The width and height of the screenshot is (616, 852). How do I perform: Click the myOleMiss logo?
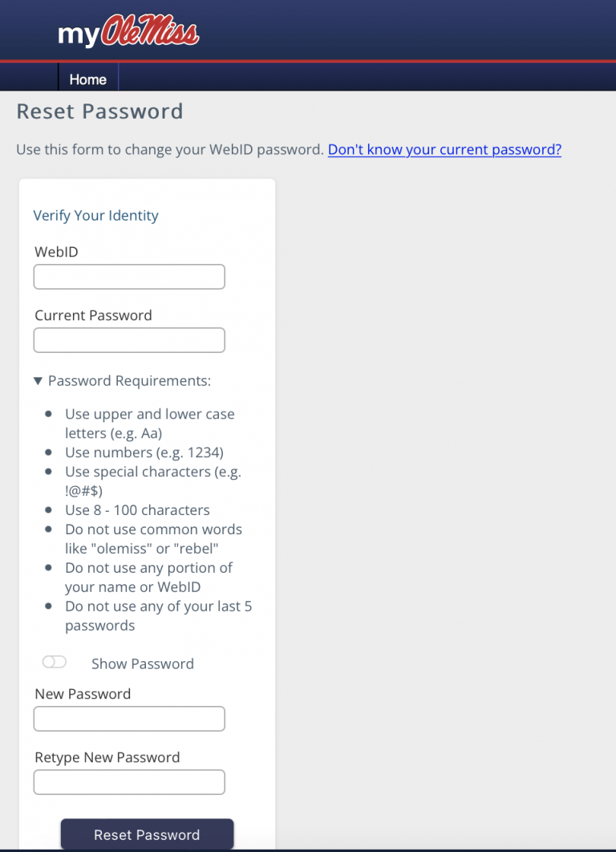(129, 31)
